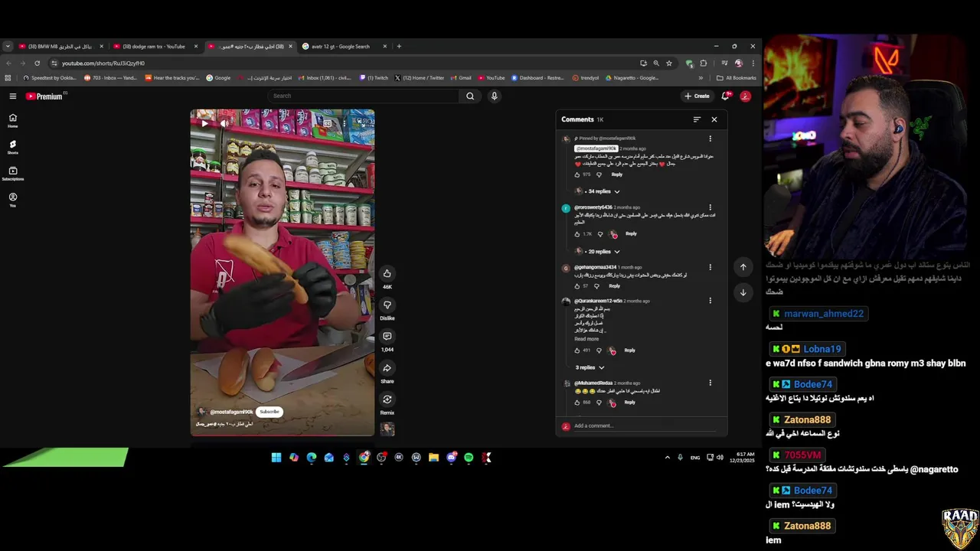Open the You page in sidebar

13,199
